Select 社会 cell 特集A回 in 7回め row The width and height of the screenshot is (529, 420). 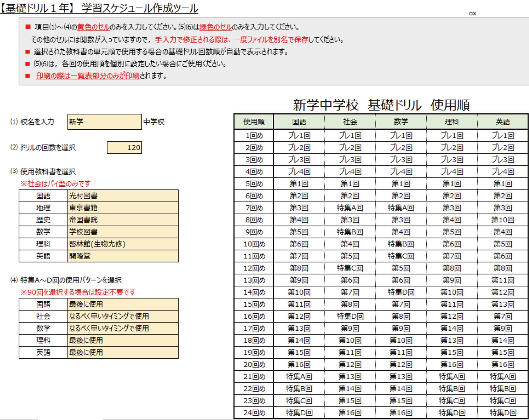350,208
